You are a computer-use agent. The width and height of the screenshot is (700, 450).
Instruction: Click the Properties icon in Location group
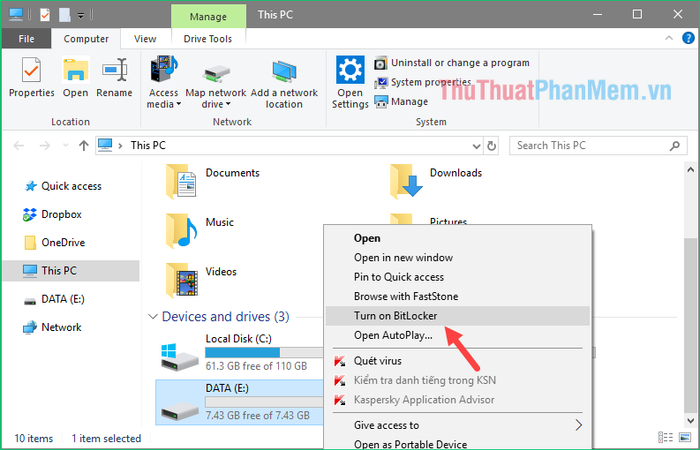(x=31, y=71)
